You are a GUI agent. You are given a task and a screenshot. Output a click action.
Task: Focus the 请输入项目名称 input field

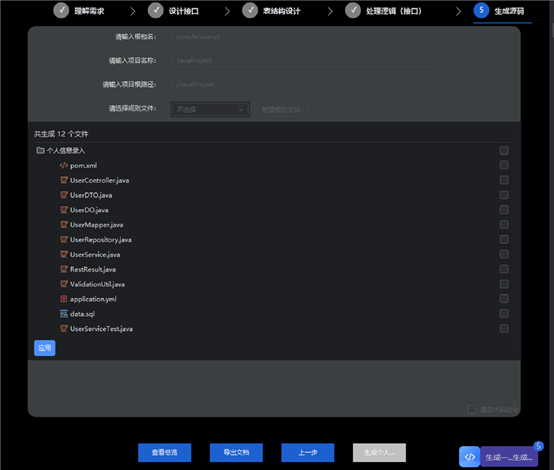(306, 61)
